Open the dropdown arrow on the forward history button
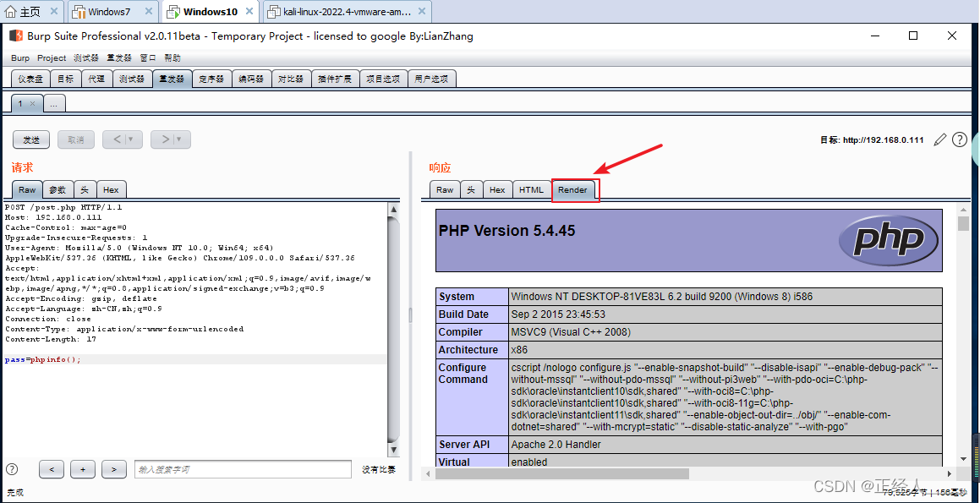This screenshot has width=980, height=503. pyautogui.click(x=179, y=139)
